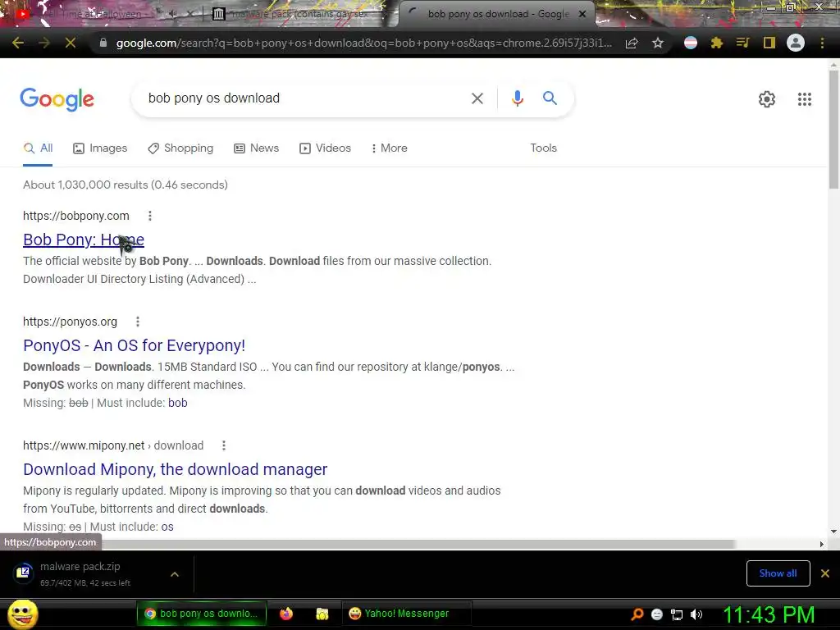Open Chrome's three-dot main menu

[x=822, y=43]
